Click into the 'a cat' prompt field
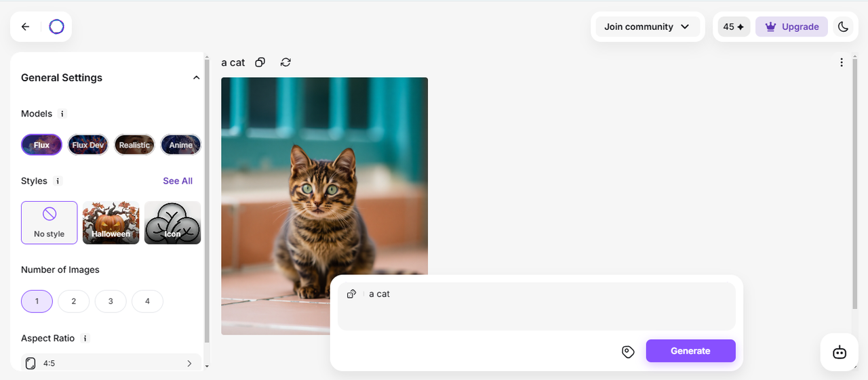 coord(536,306)
